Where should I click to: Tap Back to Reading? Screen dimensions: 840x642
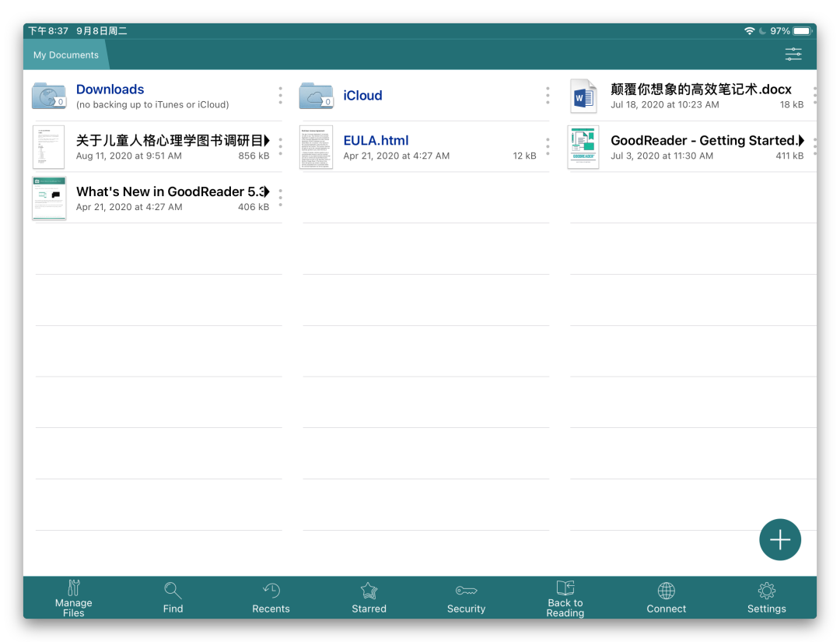click(565, 598)
